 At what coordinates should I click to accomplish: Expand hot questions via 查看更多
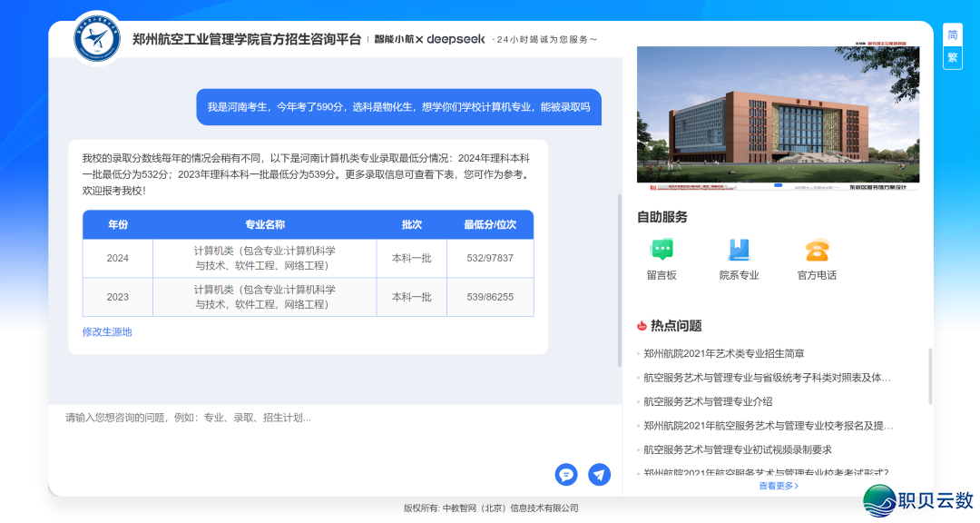click(779, 486)
